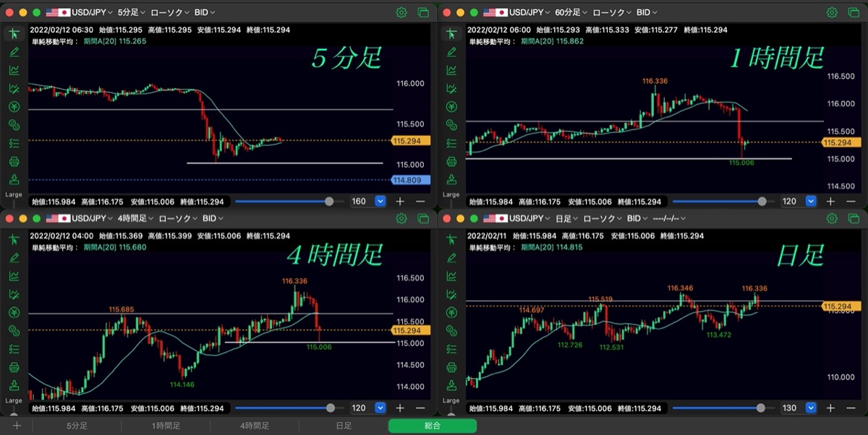
Task: Select the crosshair cursor tool in 5分足 chart
Action: 14,33
